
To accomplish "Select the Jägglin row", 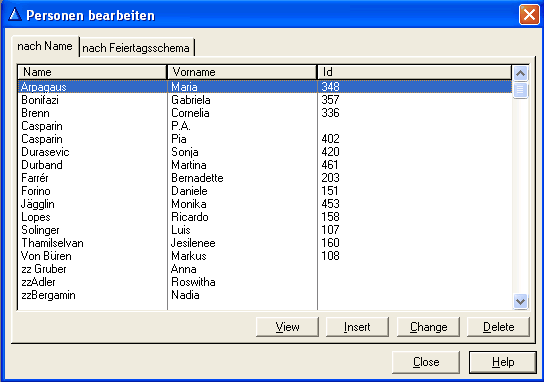I will point(265,204).
